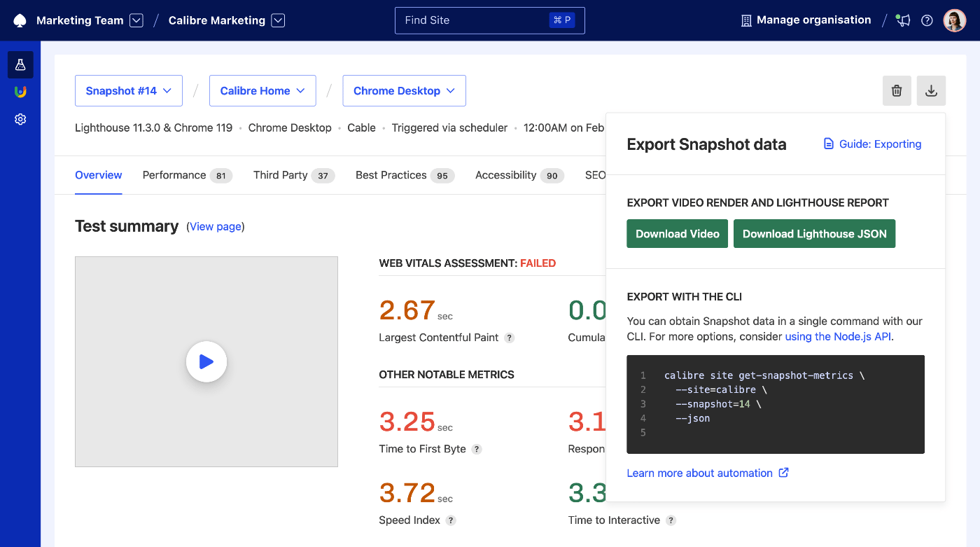This screenshot has height=547, width=980.
Task: Click the trash icon to delete the snapshot
Action: pyautogui.click(x=897, y=90)
